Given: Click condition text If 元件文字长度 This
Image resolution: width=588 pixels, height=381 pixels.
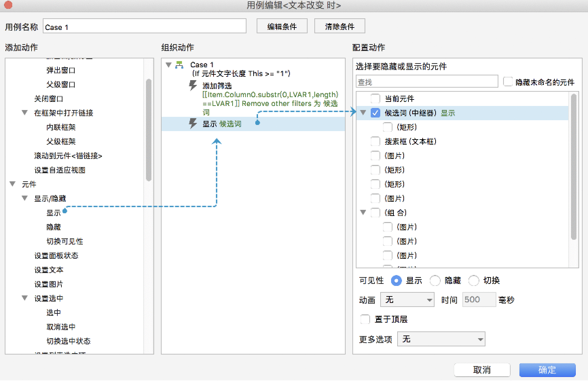Looking at the screenshot, I should point(241,74).
